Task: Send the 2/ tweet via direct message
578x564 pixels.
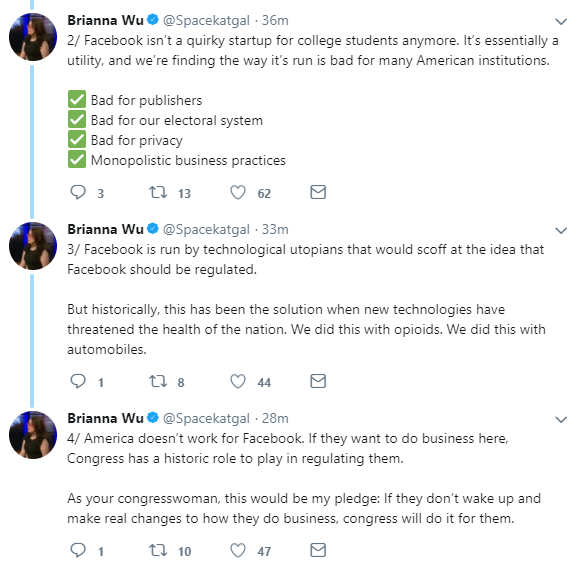Action: [x=318, y=192]
